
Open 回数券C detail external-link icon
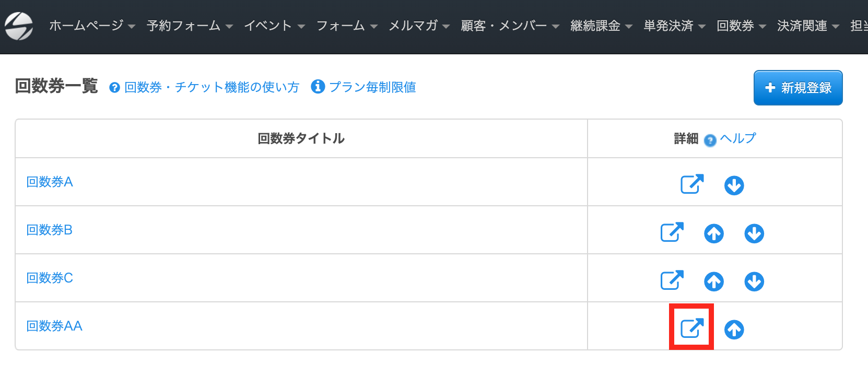pyautogui.click(x=672, y=280)
